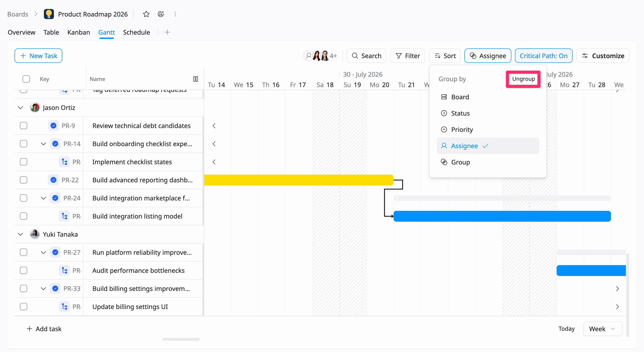Viewport: 644px width, 352px height.
Task: Click PR-22 task status icon
Action: point(53,180)
